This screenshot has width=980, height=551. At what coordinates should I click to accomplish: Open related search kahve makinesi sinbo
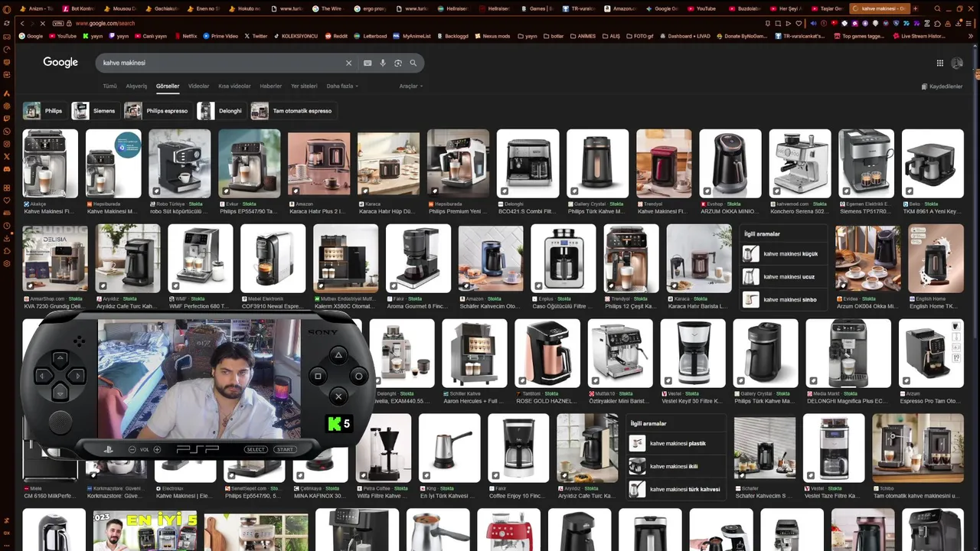[782, 300]
